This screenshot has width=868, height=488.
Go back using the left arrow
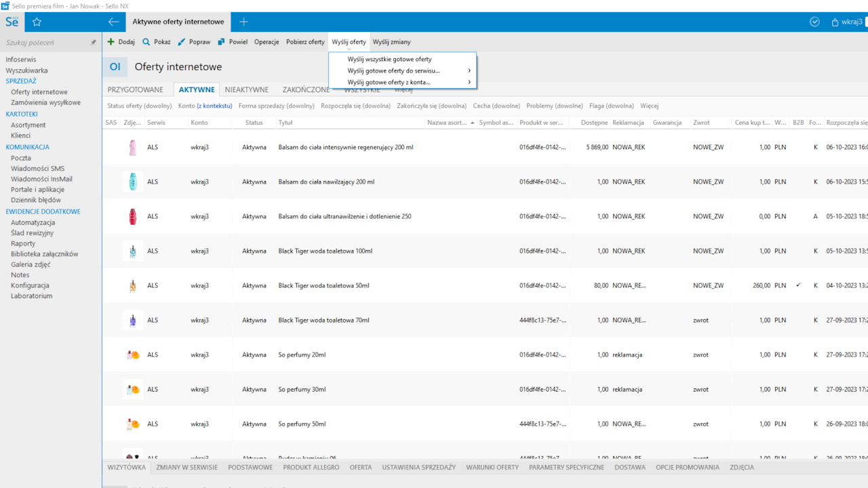pos(113,22)
